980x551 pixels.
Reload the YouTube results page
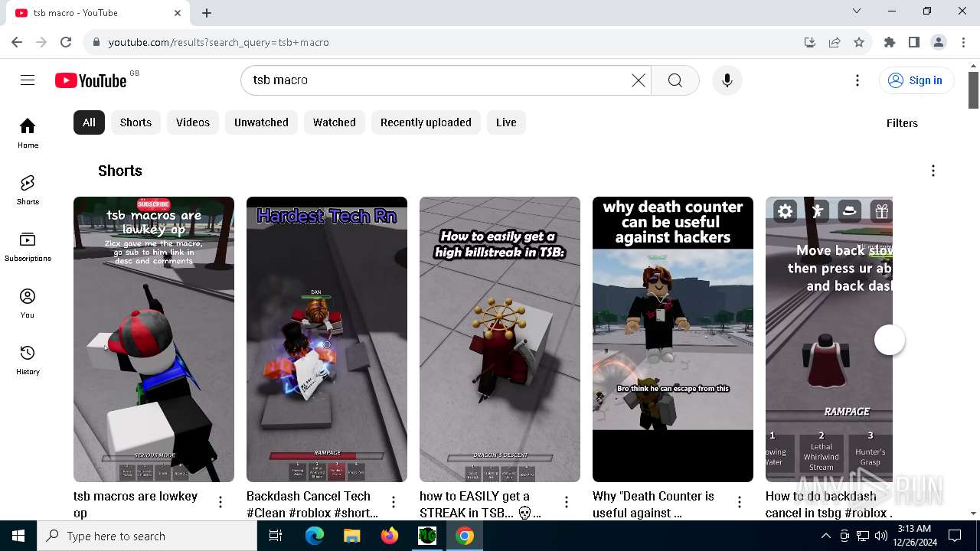[x=66, y=42]
